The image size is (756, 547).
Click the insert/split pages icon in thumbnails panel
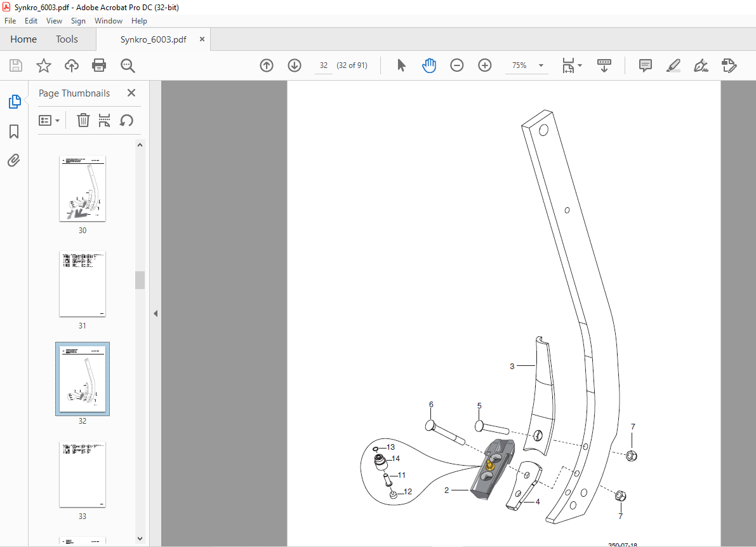coord(104,120)
